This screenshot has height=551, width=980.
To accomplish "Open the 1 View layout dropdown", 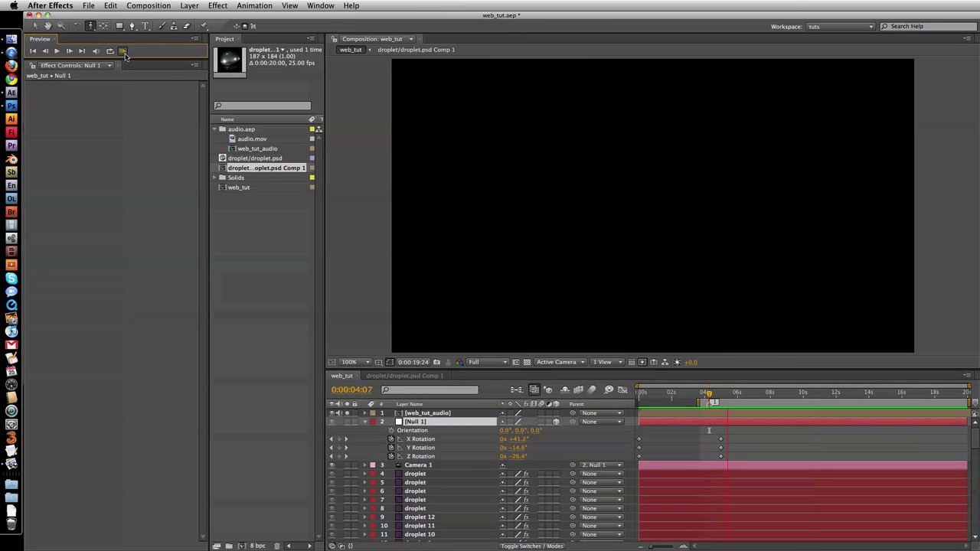I will tap(606, 362).
